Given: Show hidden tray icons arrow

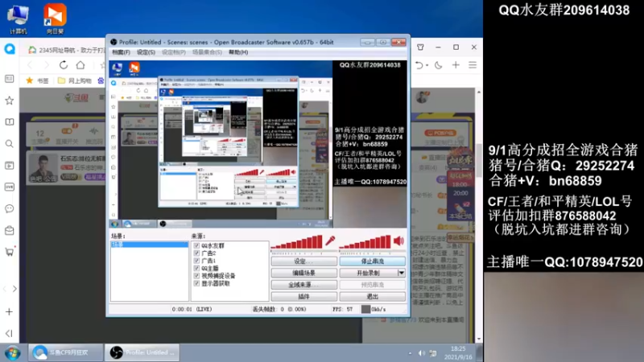Looking at the screenshot, I should click(x=410, y=353).
